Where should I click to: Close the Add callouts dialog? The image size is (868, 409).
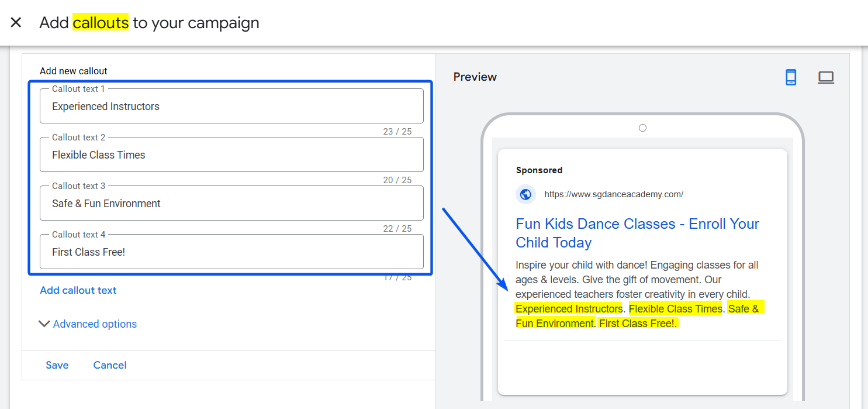tap(16, 23)
